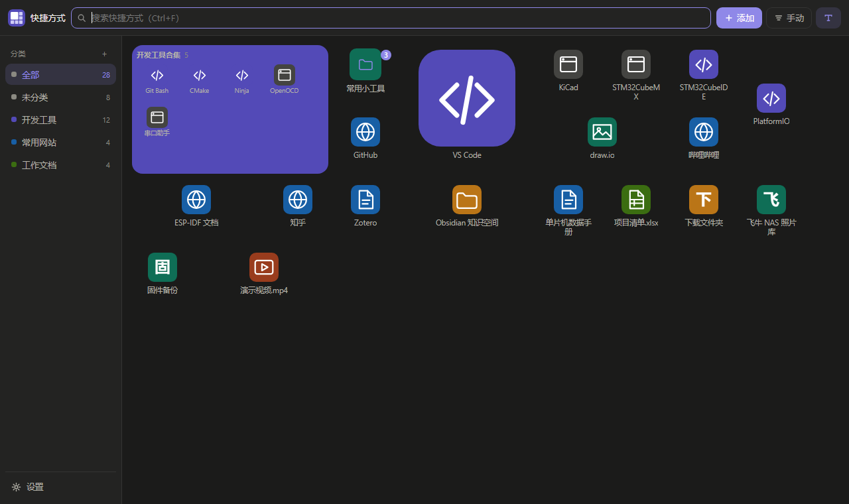This screenshot has width=849, height=504.
Task: Open 设置 at the sidebar bottom
Action: tap(60, 487)
